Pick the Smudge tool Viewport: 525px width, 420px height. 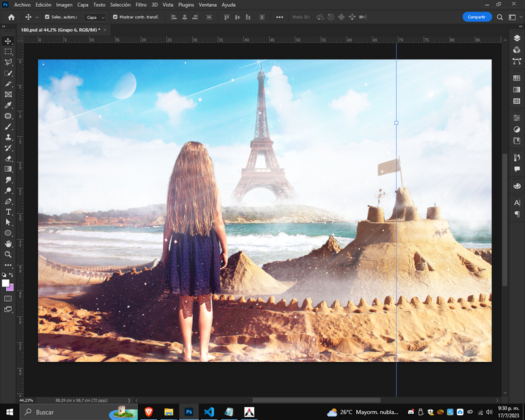pyautogui.click(x=8, y=180)
